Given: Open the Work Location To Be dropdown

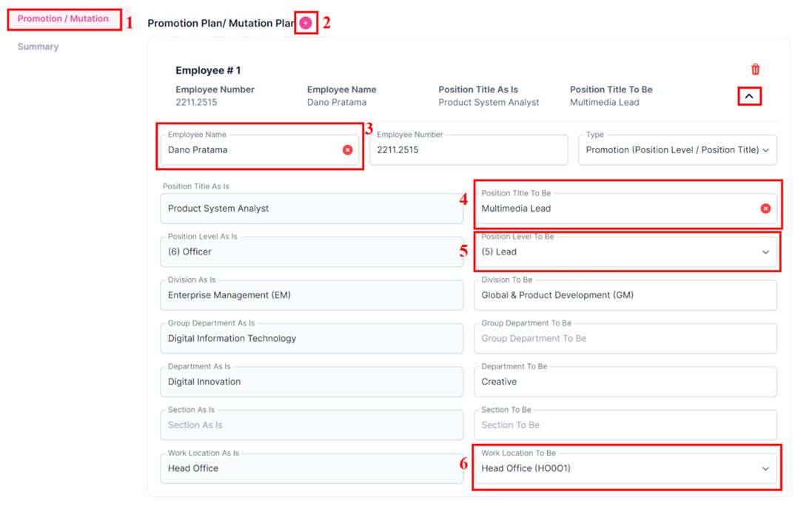Looking at the screenshot, I should pos(765,468).
